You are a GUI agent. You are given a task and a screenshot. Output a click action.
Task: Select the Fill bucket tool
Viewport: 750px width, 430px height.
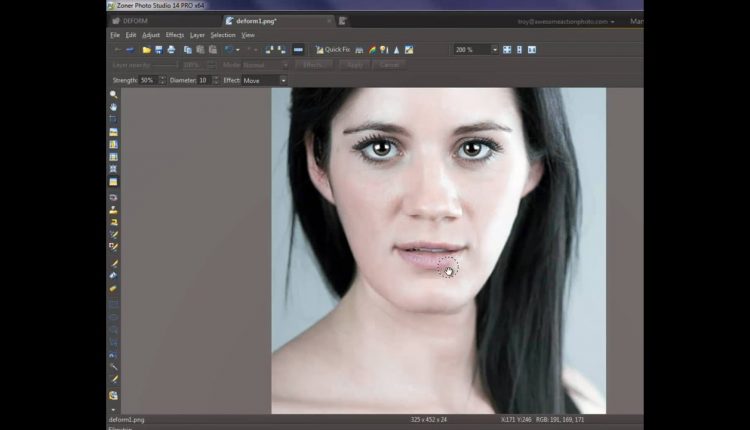tap(113, 276)
